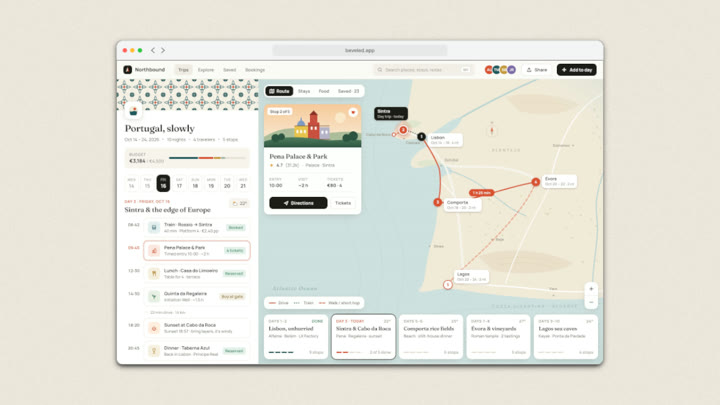Open the Comporta rice fields day card
720x405 pixels.
coord(431,337)
